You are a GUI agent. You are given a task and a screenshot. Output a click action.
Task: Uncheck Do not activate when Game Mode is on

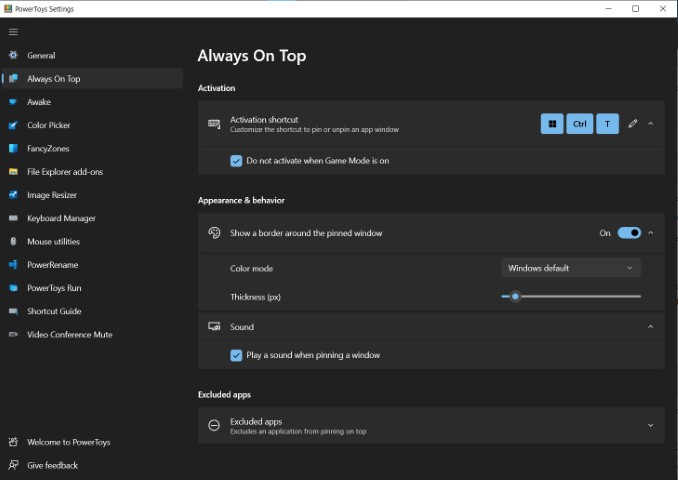[x=236, y=161]
